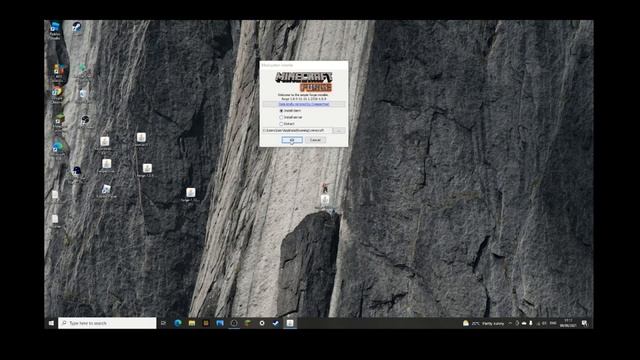The image size is (640, 360).
Task: Open File Explorer from the taskbar
Action: (x=192, y=323)
